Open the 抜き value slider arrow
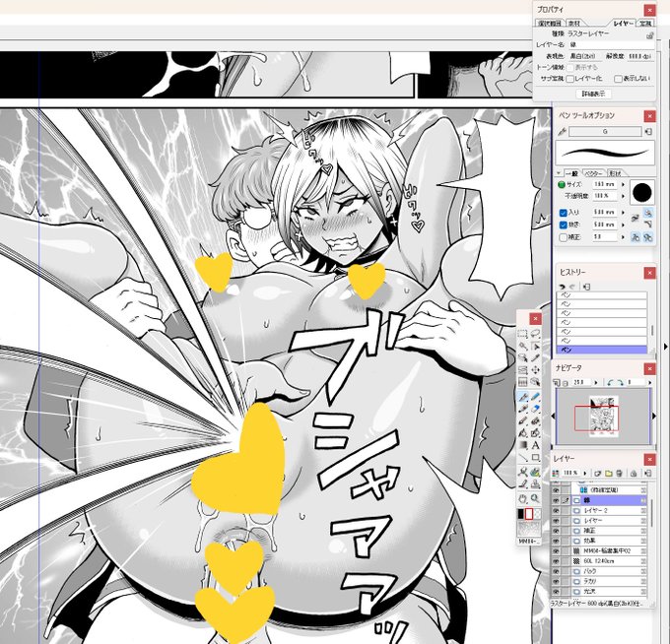This screenshot has width=670, height=644. [x=623, y=225]
